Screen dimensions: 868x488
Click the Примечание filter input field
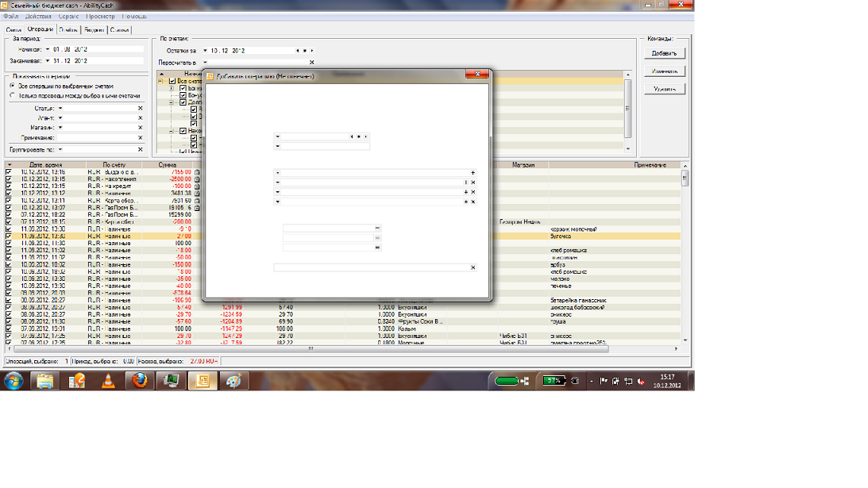[x=97, y=137]
